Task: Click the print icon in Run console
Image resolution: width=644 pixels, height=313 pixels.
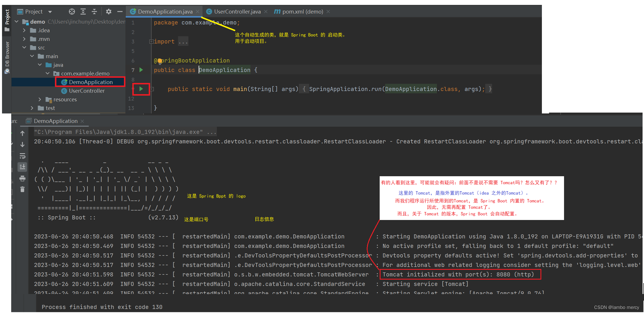Action: point(22,178)
